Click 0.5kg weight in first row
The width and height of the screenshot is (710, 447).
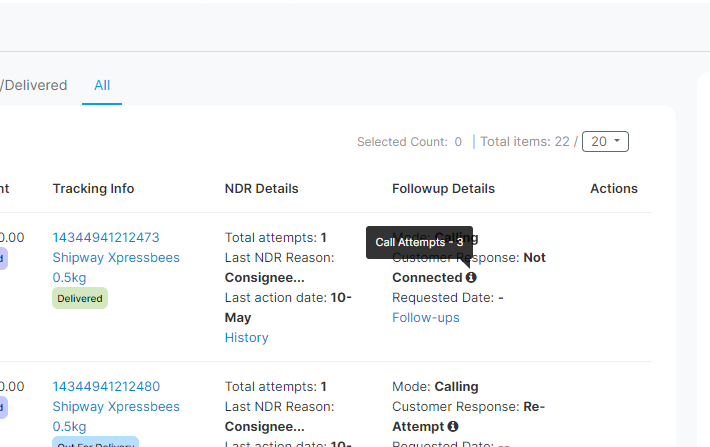69,278
